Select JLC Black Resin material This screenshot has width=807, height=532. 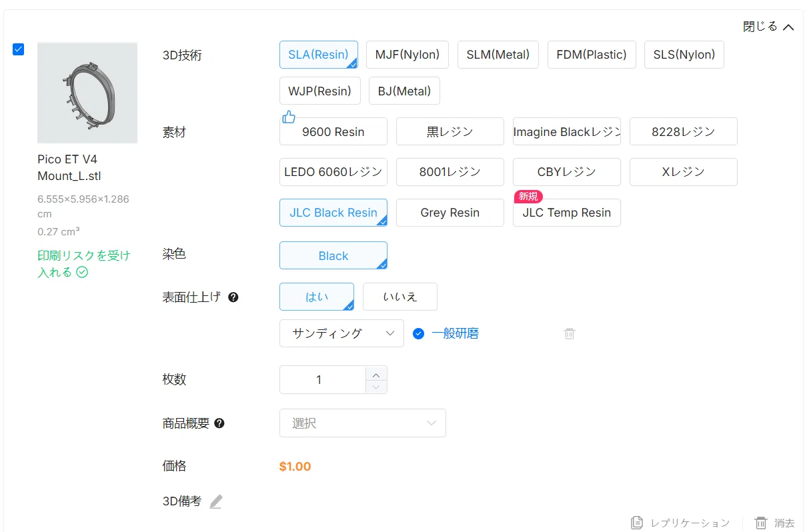333,213
